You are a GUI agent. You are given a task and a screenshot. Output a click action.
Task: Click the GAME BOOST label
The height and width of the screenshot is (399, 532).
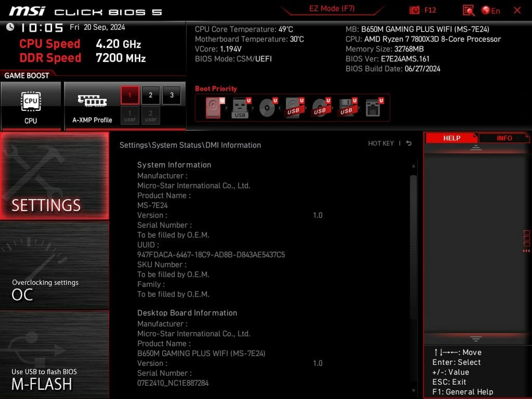tap(27, 76)
